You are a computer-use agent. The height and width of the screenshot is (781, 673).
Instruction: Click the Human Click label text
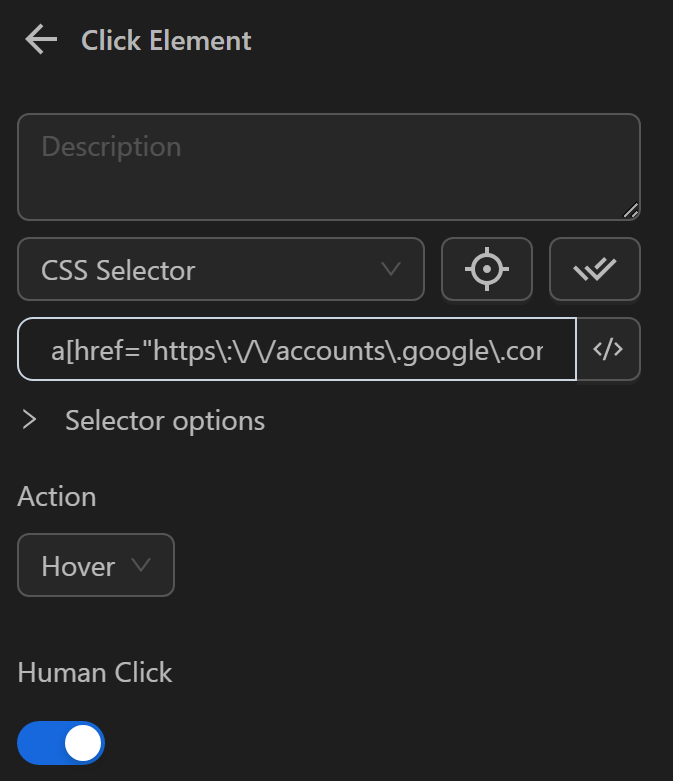(x=95, y=672)
